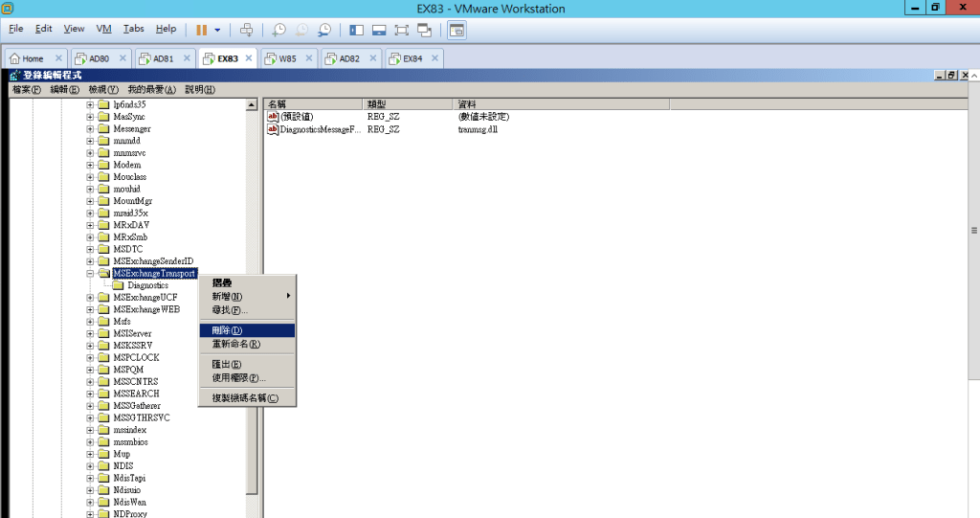Click the DiagnosticsMessageFile value icon
980x518 pixels.
pos(273,128)
